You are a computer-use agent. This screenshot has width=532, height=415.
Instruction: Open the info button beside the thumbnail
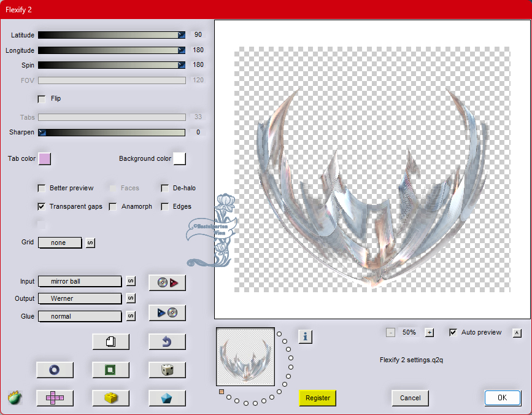(306, 336)
